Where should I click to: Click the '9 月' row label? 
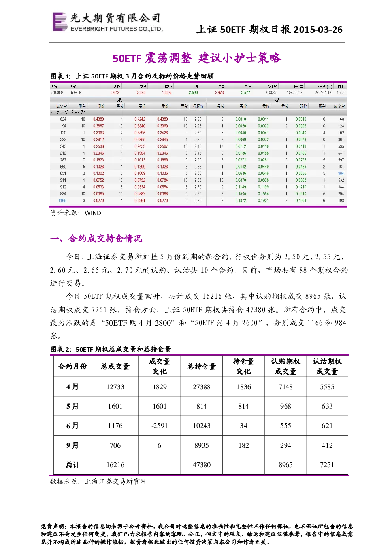coord(73,445)
